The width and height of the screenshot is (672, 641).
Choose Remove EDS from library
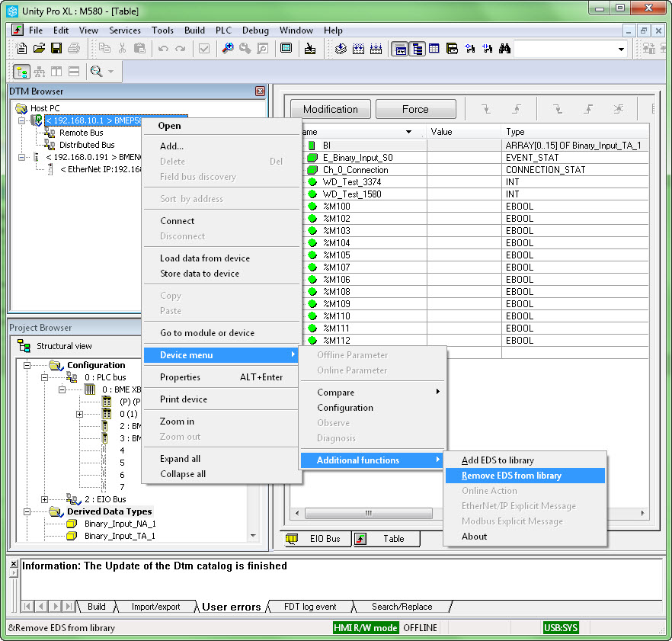pos(525,476)
